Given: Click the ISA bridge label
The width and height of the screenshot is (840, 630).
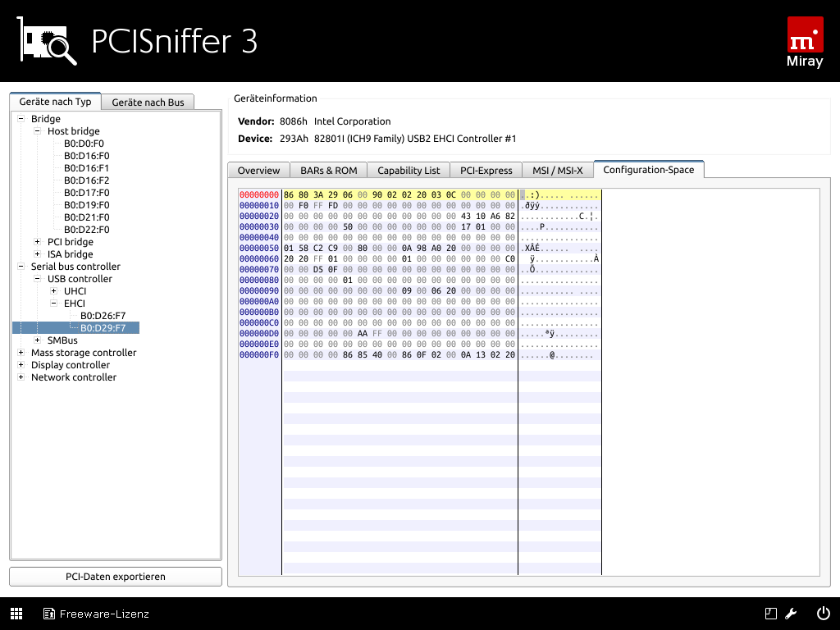Looking at the screenshot, I should 71,254.
